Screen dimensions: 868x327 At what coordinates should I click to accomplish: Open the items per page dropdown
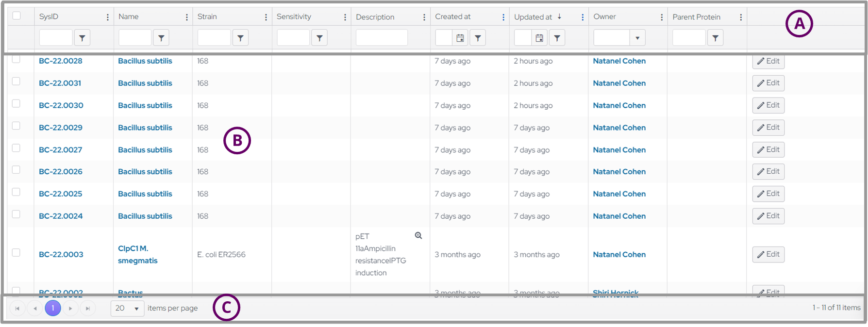point(127,309)
